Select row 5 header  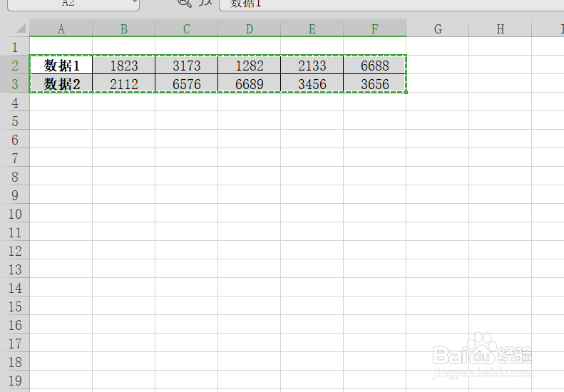15,121
